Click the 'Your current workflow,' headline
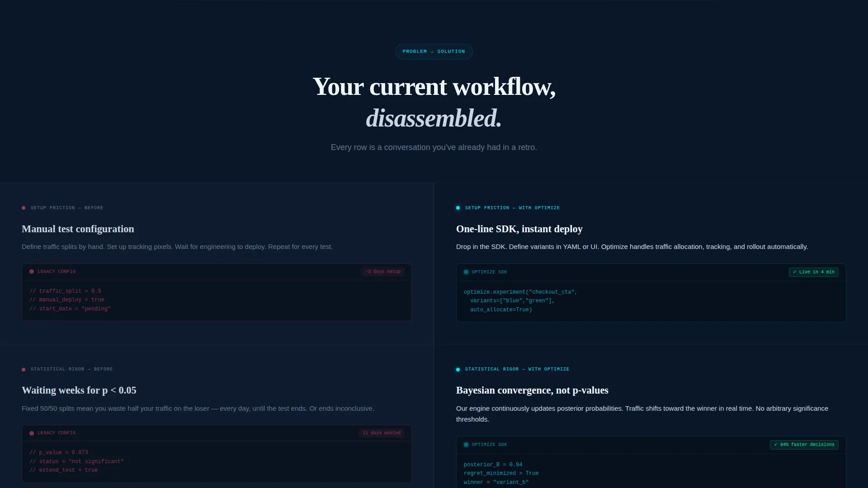The width and height of the screenshot is (868, 488). pyautogui.click(x=434, y=87)
